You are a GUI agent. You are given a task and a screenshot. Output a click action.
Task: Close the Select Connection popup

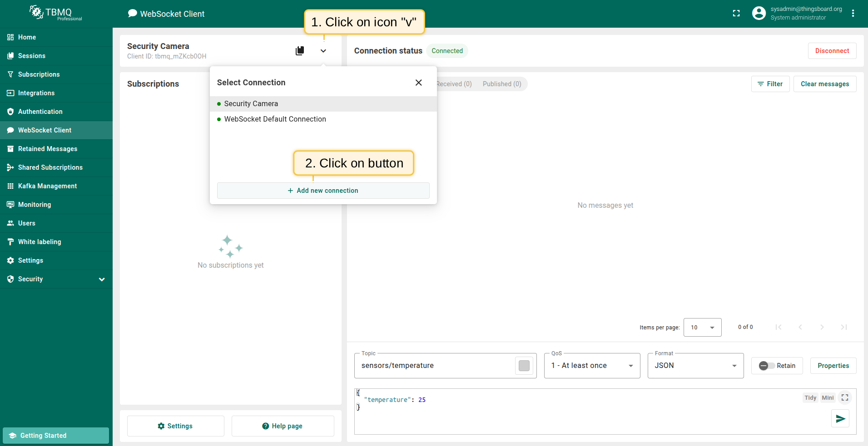coord(418,83)
